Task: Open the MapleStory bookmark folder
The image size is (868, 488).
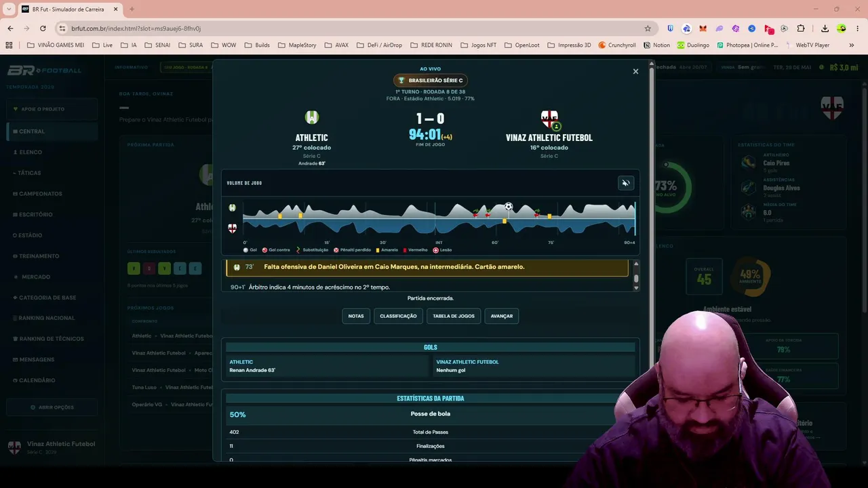Action: point(297,45)
